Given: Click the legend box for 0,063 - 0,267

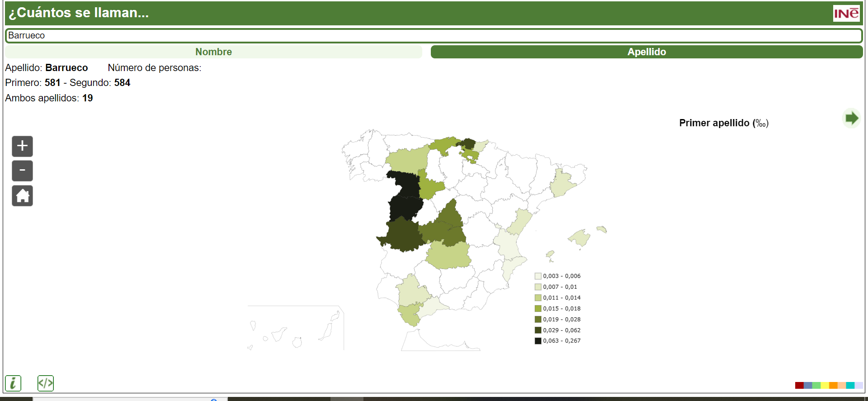Looking at the screenshot, I should pyautogui.click(x=538, y=341).
